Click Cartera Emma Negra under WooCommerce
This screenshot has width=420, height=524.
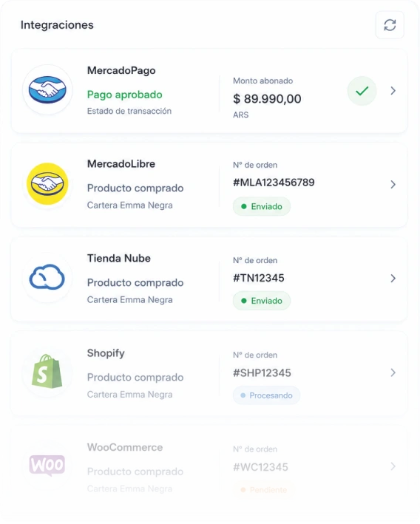coord(129,489)
